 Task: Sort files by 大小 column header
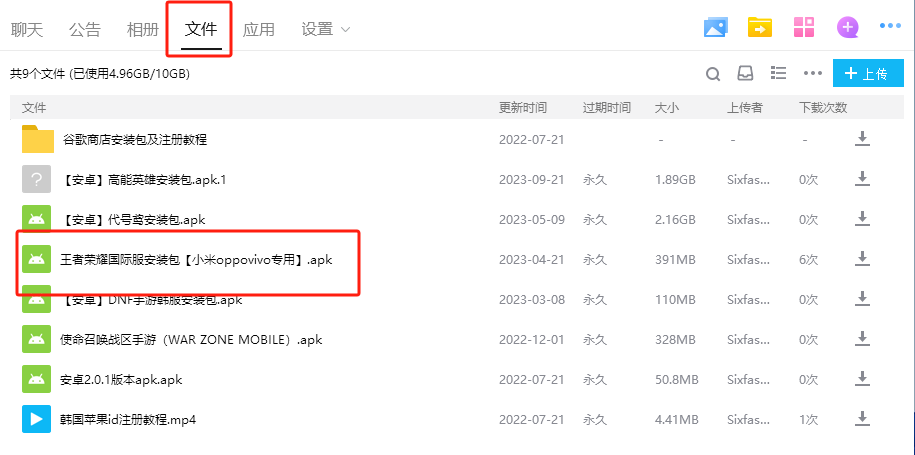(667, 107)
